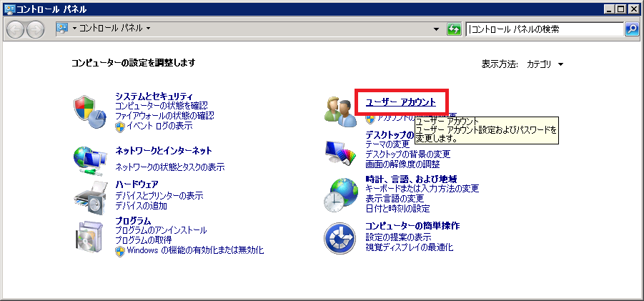
Task: Click プログラムのアンインストール link
Action: click(x=161, y=230)
